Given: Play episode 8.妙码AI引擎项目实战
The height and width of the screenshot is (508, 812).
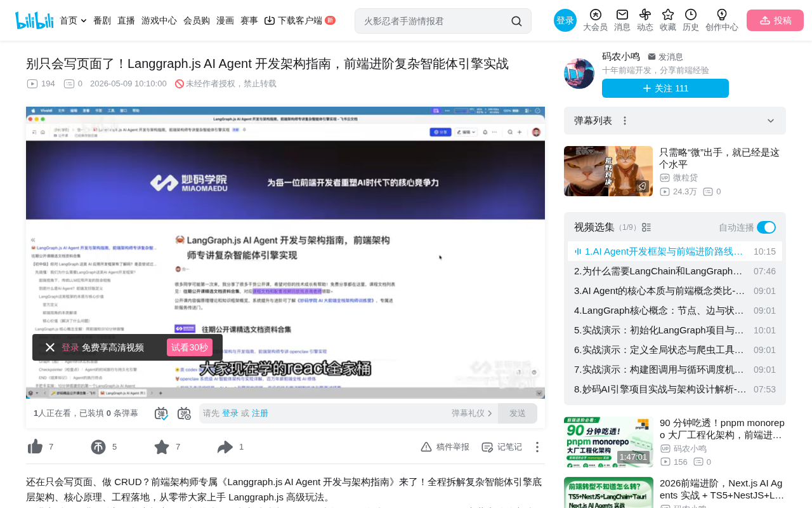Looking at the screenshot, I should (675, 389).
